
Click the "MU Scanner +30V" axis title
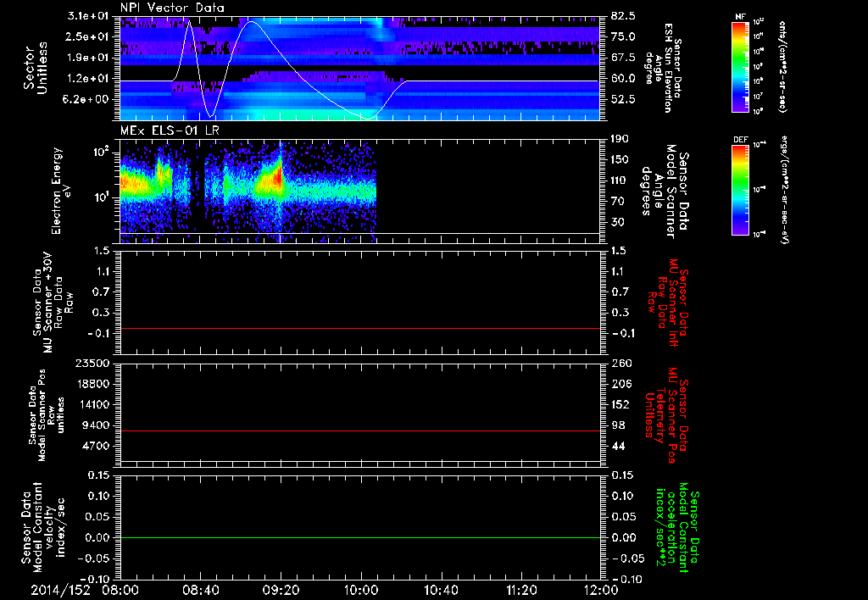[x=53, y=303]
